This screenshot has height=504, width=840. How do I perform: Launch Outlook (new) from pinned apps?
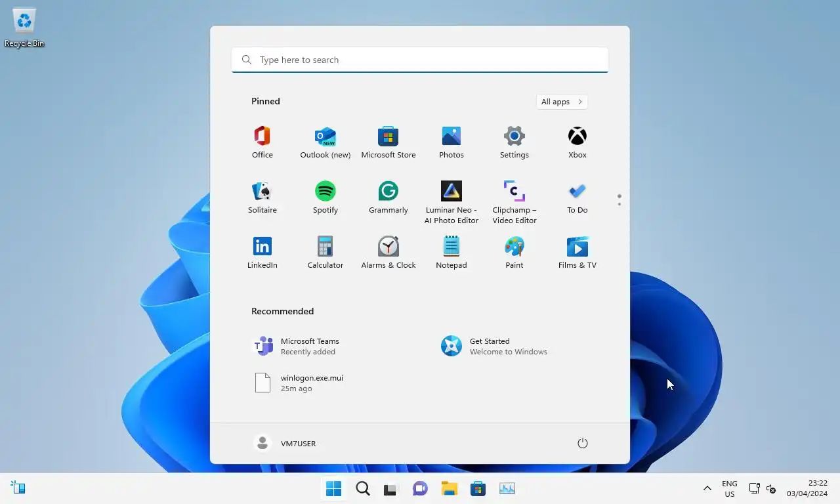tap(325, 142)
